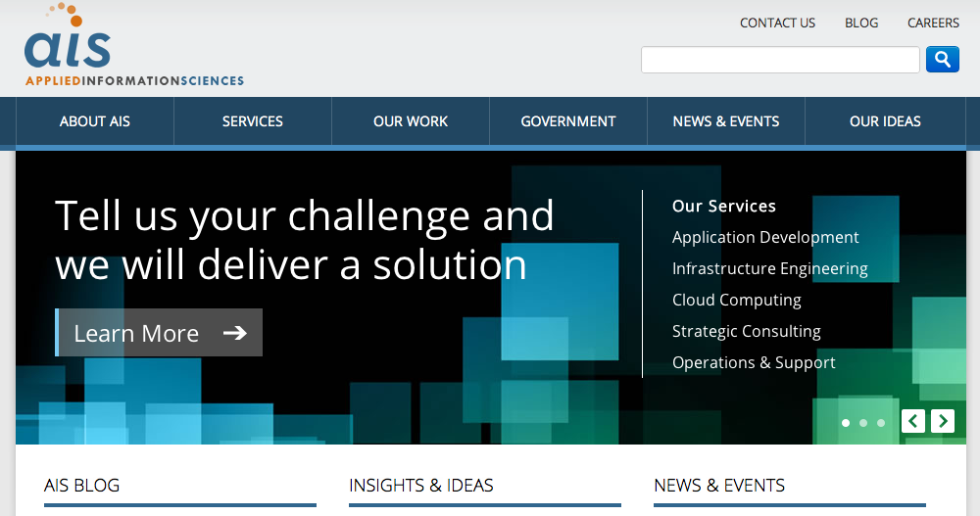Select the first carousel dot indicator

(846, 423)
